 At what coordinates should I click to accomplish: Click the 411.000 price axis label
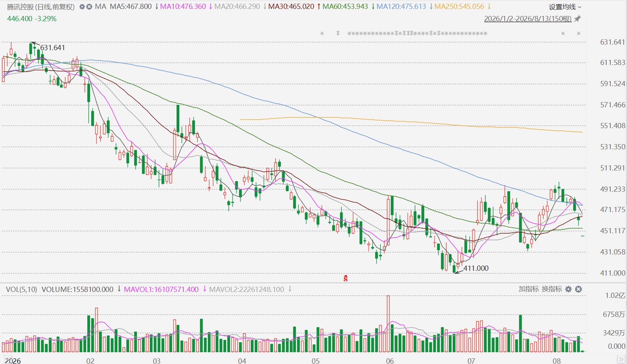(x=612, y=273)
